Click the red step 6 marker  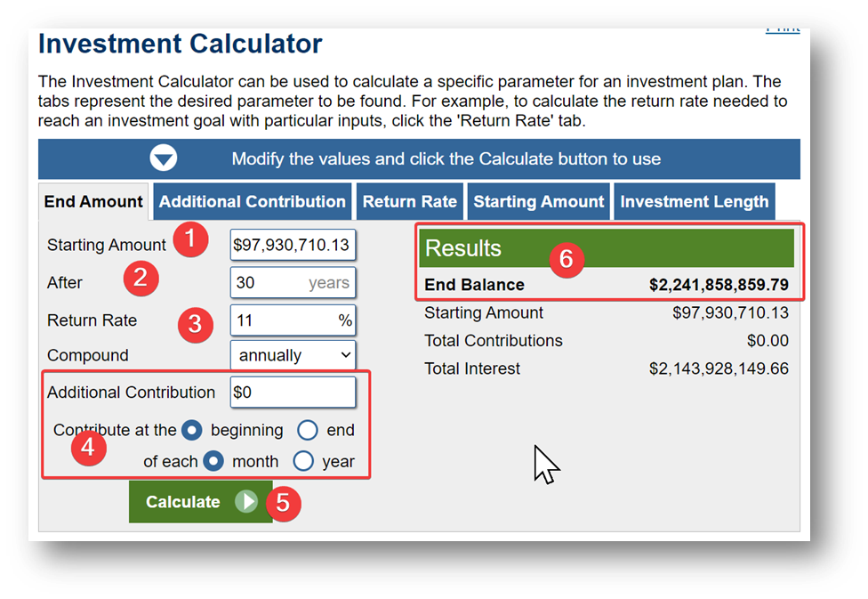pos(566,259)
